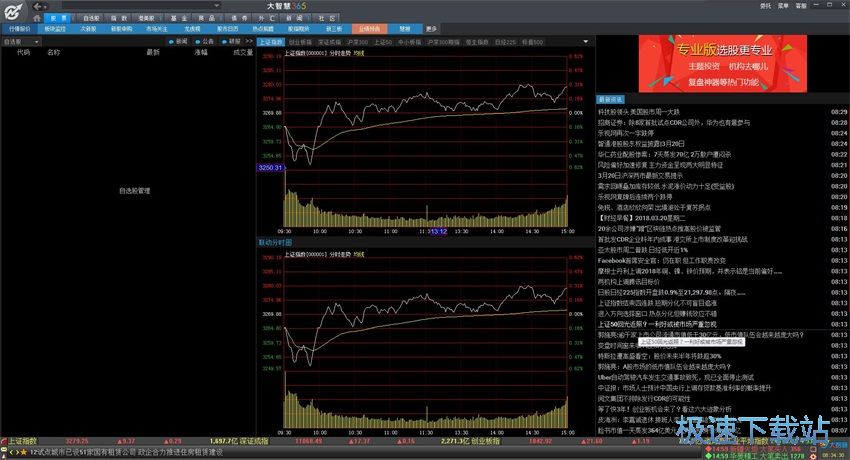Viewport: 850px width, 460px height.
Task: Toggle the 研报 filter in left panel
Action: (231, 41)
